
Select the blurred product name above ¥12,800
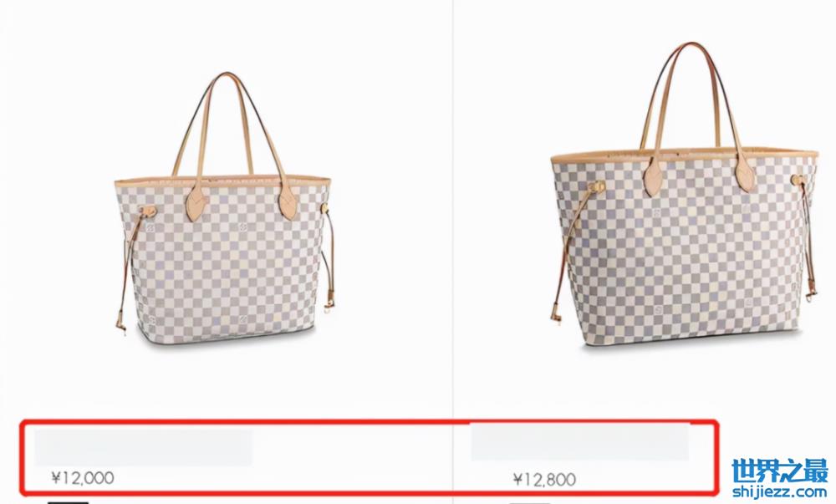coord(579,441)
